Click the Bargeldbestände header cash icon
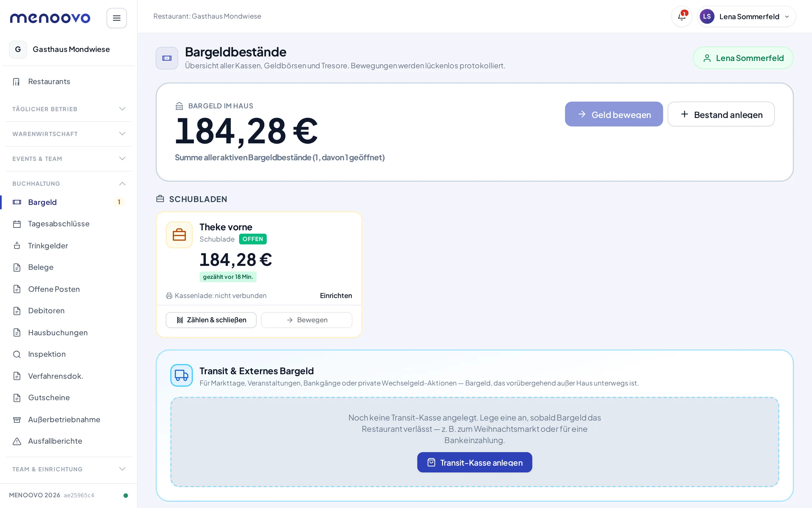Screen dimensions: 812x508 click(167, 58)
